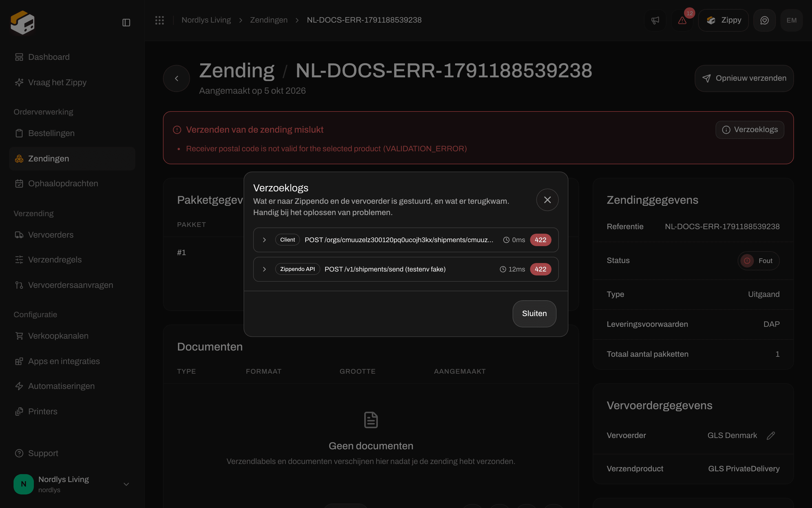The image size is (812, 508).
Task: Open Verzendregels
Action: click(x=72, y=260)
